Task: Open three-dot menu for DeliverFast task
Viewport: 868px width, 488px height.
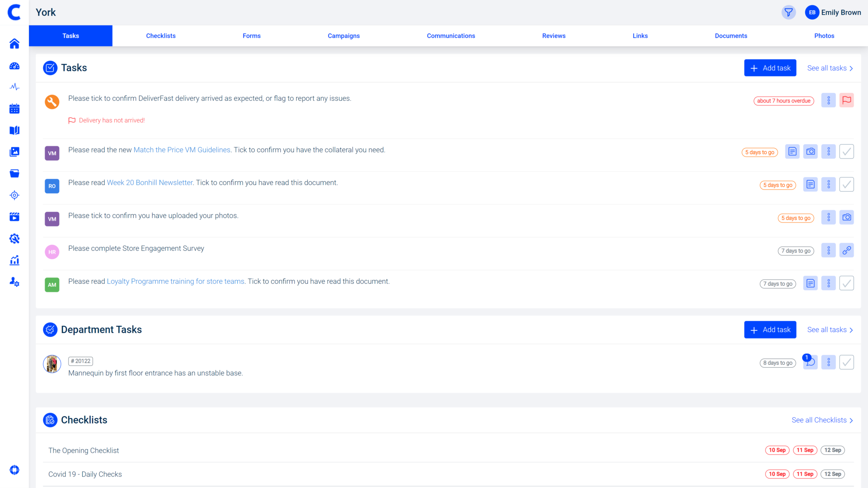Action: click(x=828, y=100)
